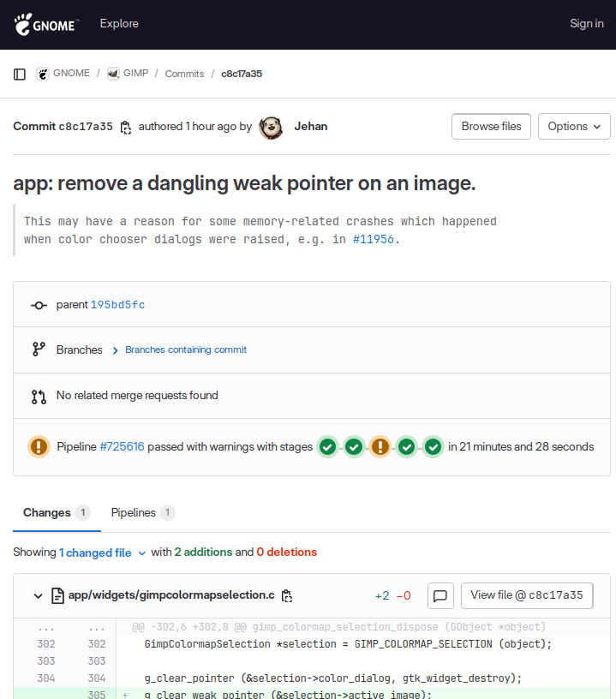Open Commits breadcrumb link
The height and width of the screenshot is (699, 616).
click(184, 74)
